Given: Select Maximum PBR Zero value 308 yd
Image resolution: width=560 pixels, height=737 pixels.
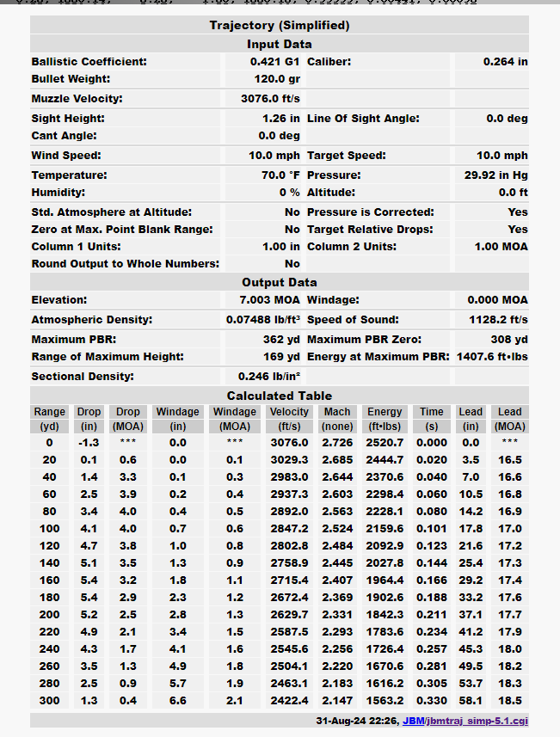Looking at the screenshot, I should click(x=508, y=340).
